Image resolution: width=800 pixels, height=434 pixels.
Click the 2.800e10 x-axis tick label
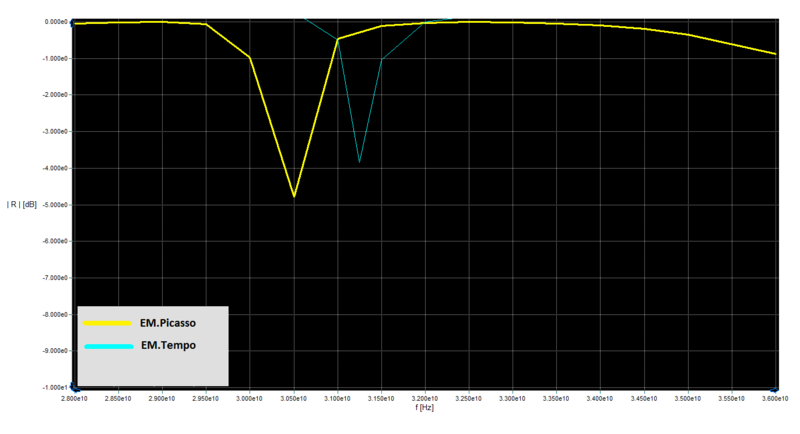tap(74, 398)
